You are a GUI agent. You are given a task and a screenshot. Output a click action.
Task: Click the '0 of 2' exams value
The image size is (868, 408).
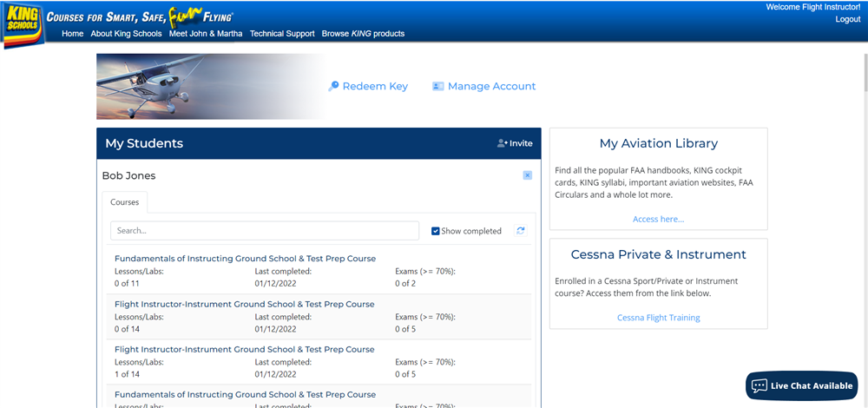405,284
